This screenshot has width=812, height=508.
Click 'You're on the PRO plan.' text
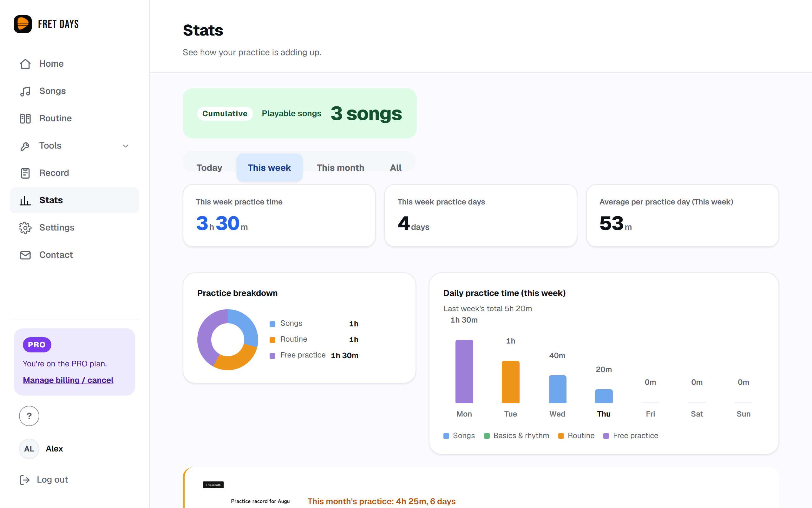65,364
